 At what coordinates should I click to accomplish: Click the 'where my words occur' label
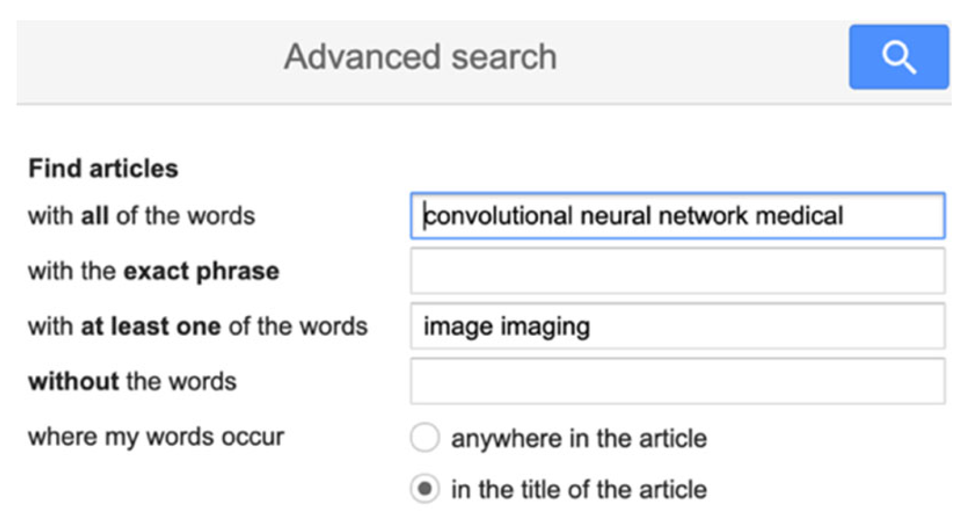click(156, 437)
